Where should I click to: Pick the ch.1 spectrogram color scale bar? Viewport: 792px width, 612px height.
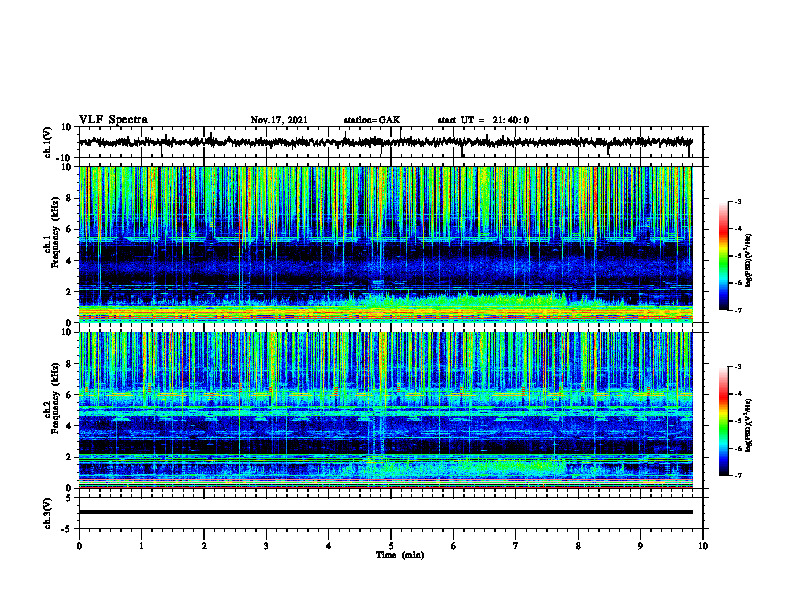tap(723, 256)
